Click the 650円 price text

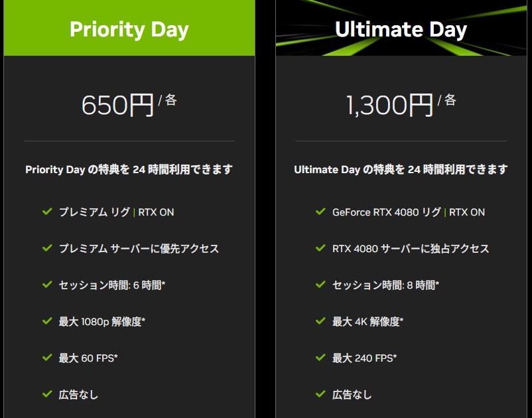[x=117, y=105]
